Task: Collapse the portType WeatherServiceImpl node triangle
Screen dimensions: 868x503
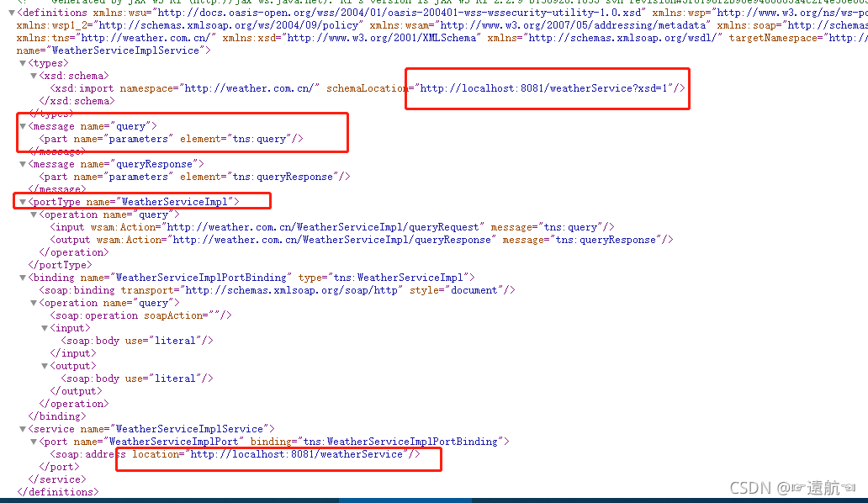Action: (23, 202)
